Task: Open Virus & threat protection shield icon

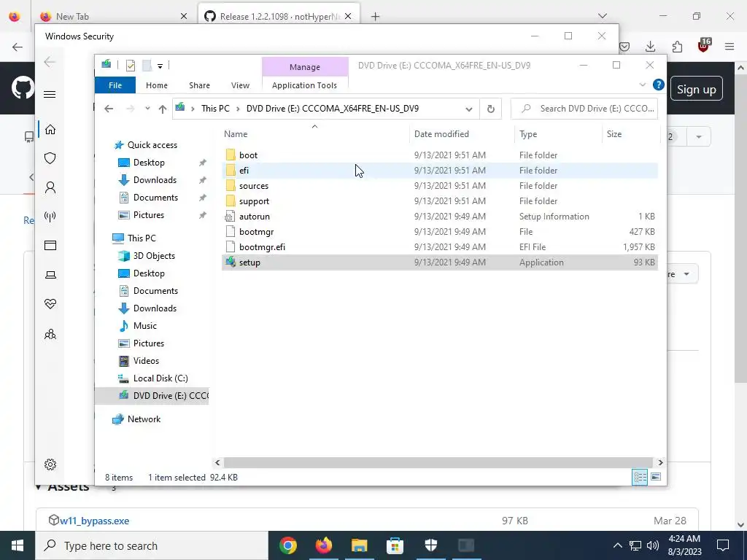Action: click(x=50, y=158)
